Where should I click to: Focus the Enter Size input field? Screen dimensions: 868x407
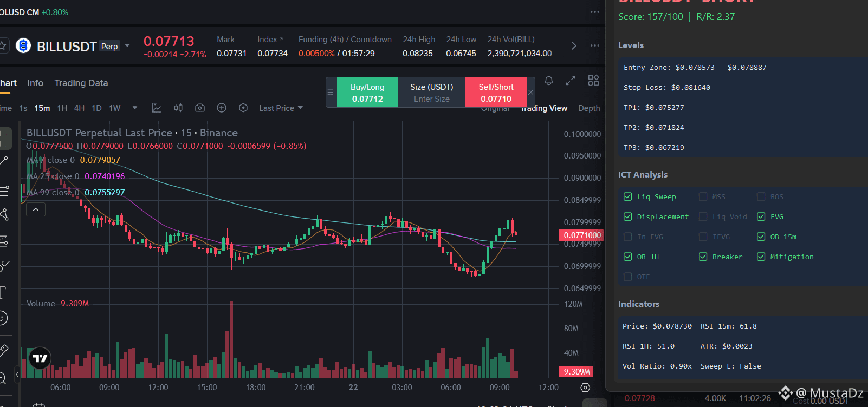click(432, 99)
